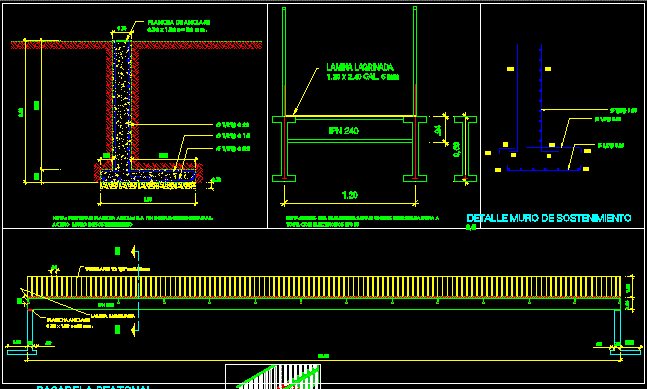Select the PASARELA PEATONAL title at the bottom
This screenshot has height=389, width=647.
point(94,387)
